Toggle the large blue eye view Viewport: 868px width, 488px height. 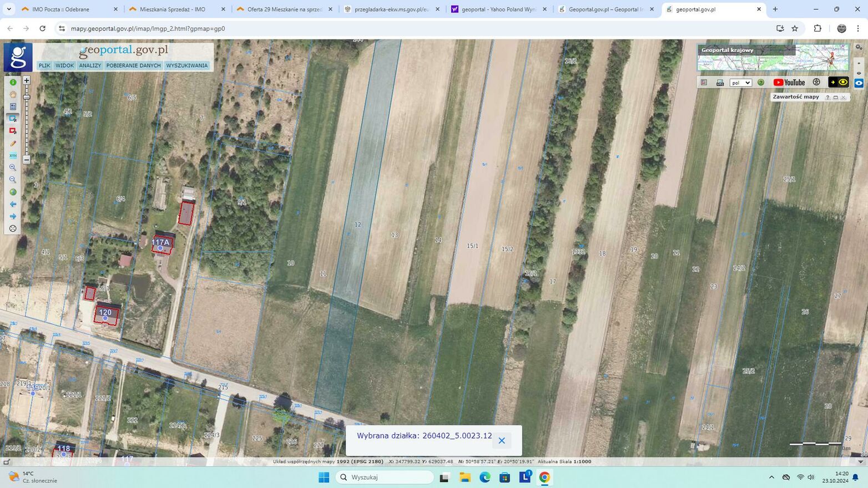coord(859,83)
